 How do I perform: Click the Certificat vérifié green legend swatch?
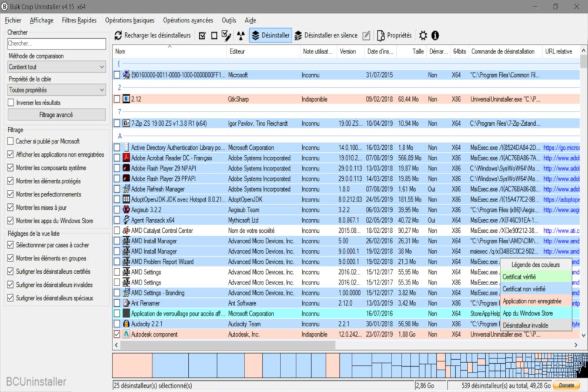(x=536, y=277)
